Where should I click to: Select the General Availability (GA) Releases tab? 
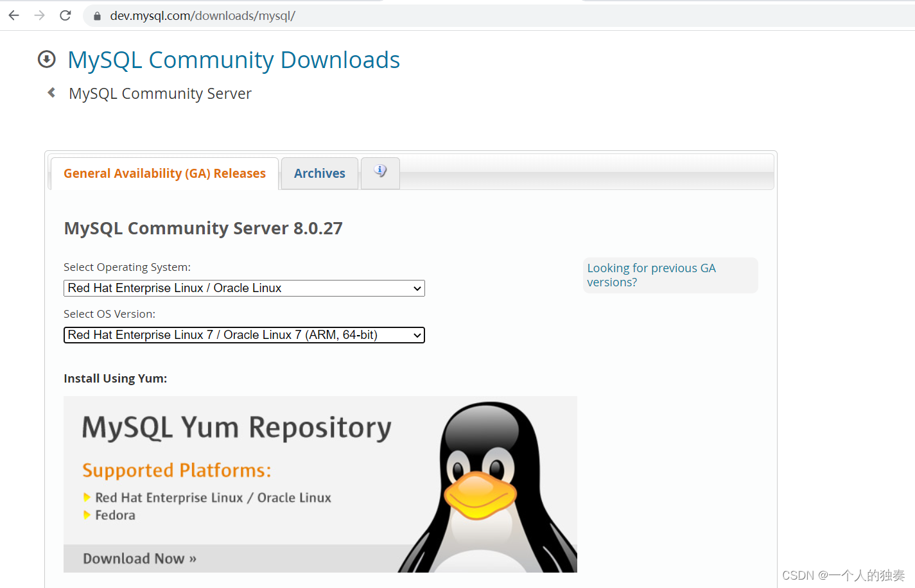click(164, 173)
